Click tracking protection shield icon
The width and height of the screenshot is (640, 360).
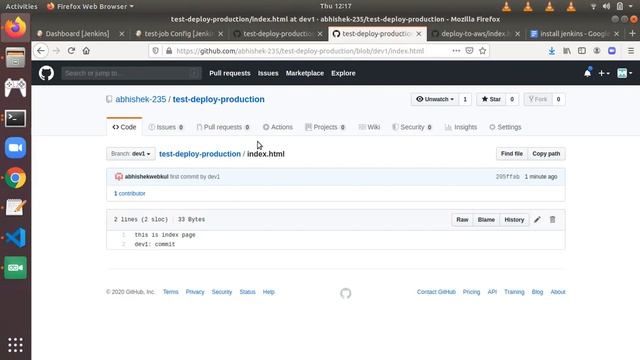[x=156, y=51]
